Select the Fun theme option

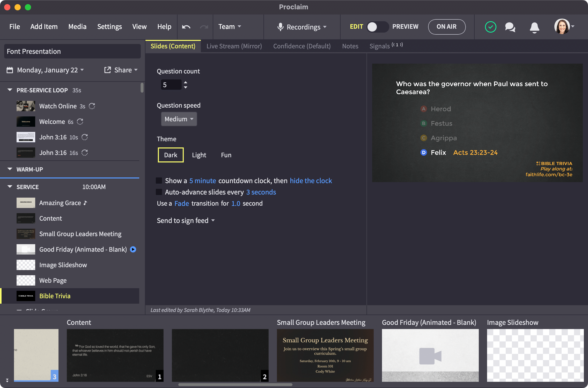226,155
